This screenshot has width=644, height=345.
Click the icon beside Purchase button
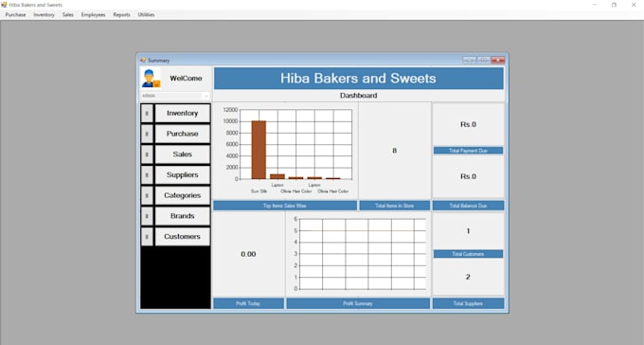click(x=147, y=134)
